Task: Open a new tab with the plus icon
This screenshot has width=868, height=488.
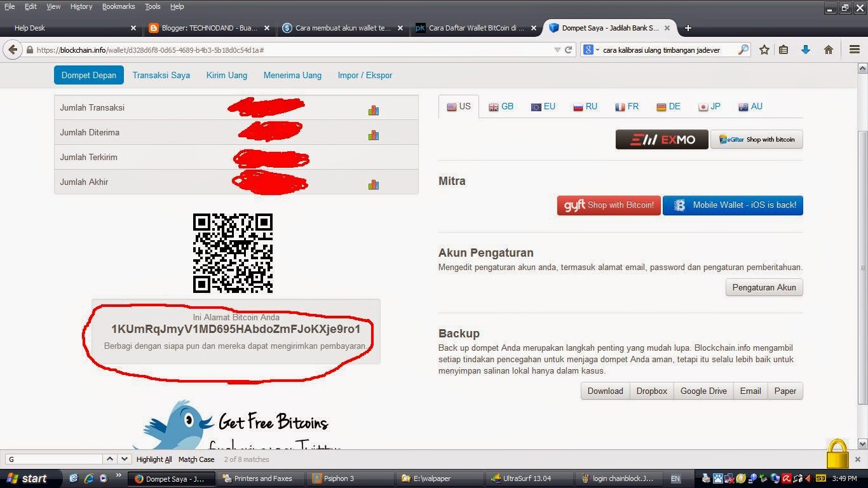Action: click(688, 28)
